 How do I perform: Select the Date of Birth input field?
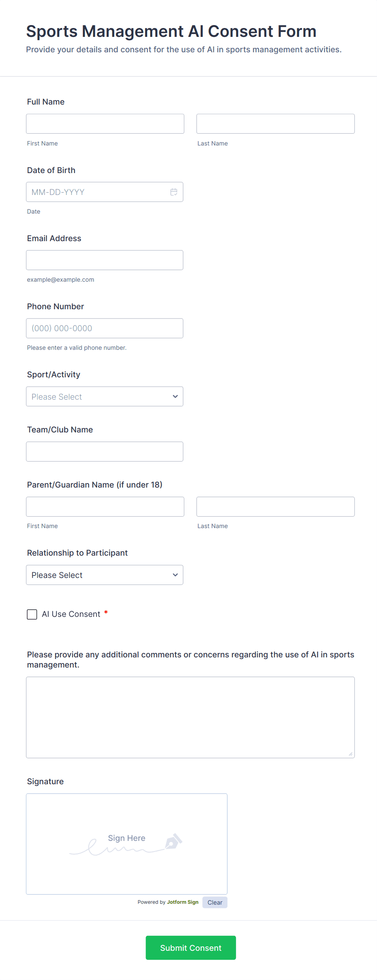97,192
